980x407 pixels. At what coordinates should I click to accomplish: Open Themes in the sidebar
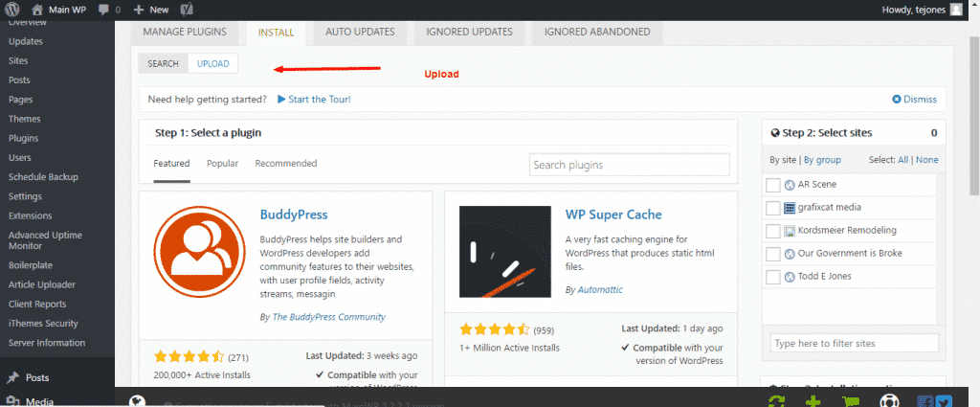click(x=24, y=119)
